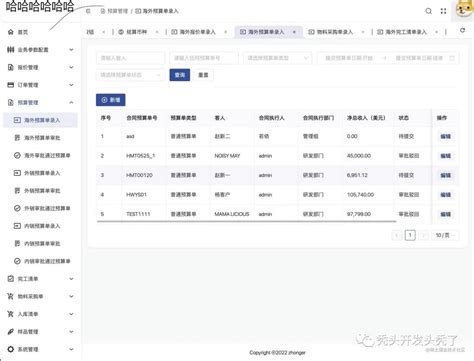Click the blue 查询 search button
The width and height of the screenshot is (474, 361).
point(180,75)
